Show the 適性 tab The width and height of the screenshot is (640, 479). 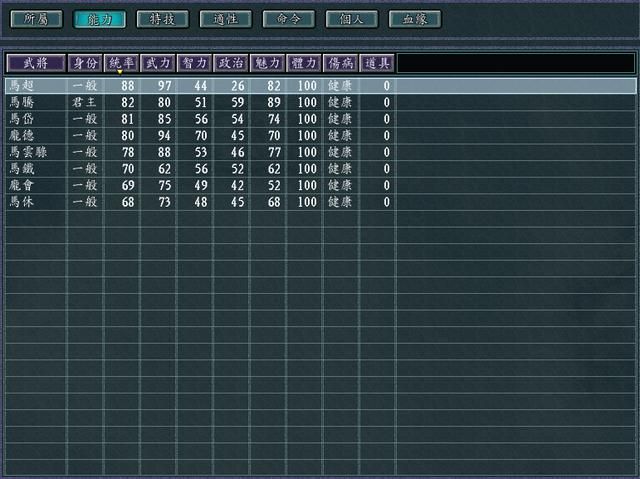coord(225,19)
